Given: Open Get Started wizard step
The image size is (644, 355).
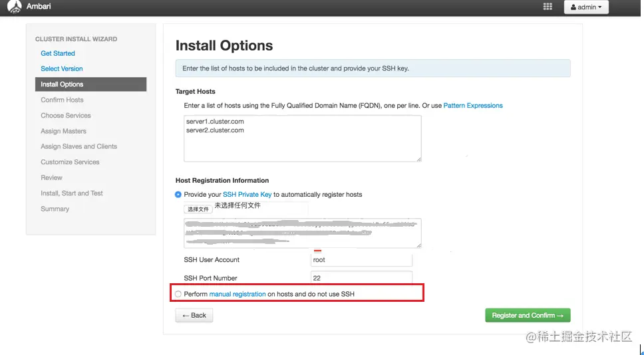Looking at the screenshot, I should (58, 53).
